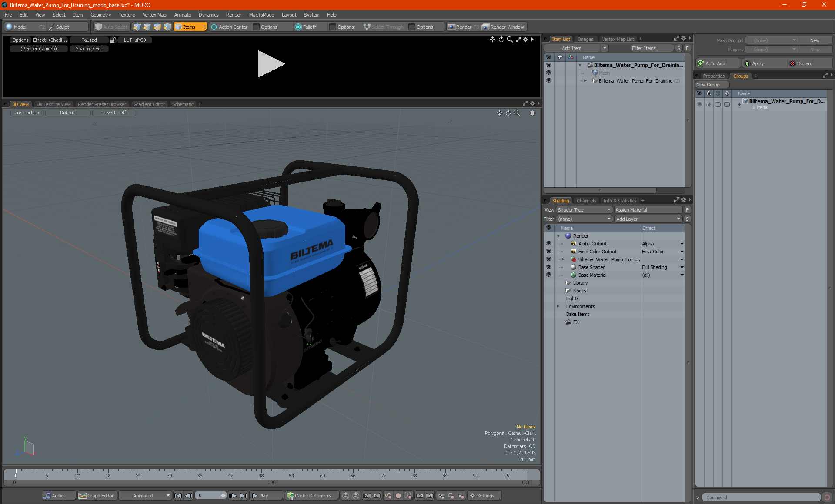Click the current frame number field

point(208,496)
